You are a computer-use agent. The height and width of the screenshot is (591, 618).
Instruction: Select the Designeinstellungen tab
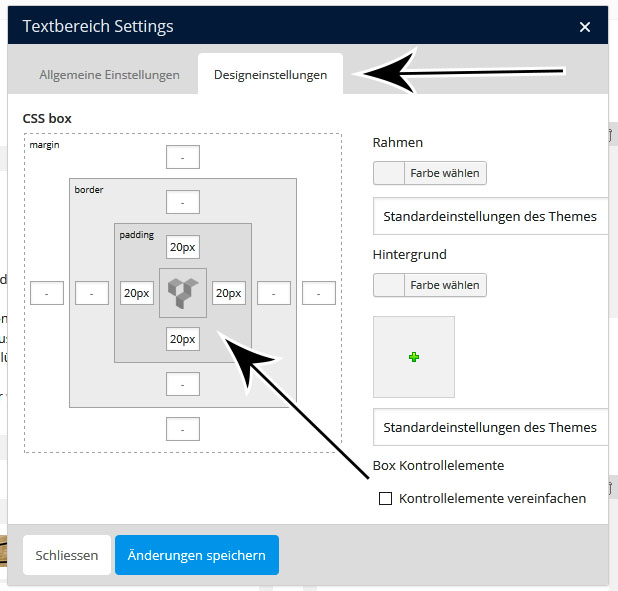(x=270, y=75)
